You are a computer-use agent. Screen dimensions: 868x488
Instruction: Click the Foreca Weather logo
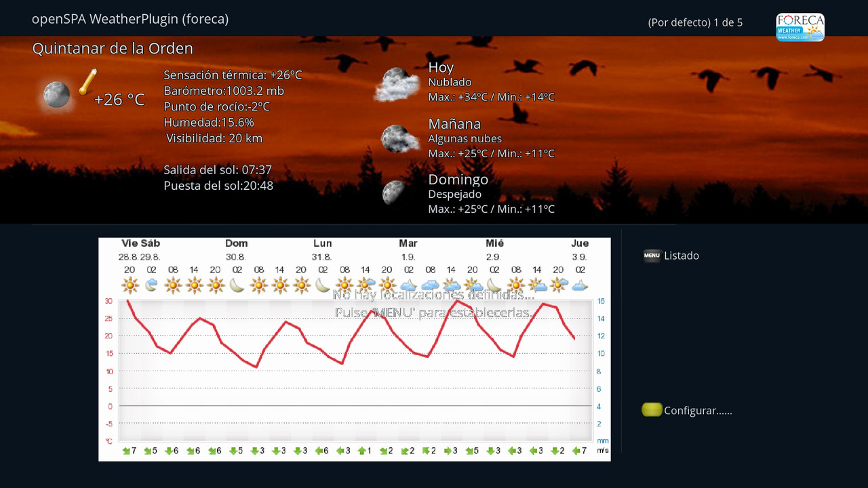(800, 28)
